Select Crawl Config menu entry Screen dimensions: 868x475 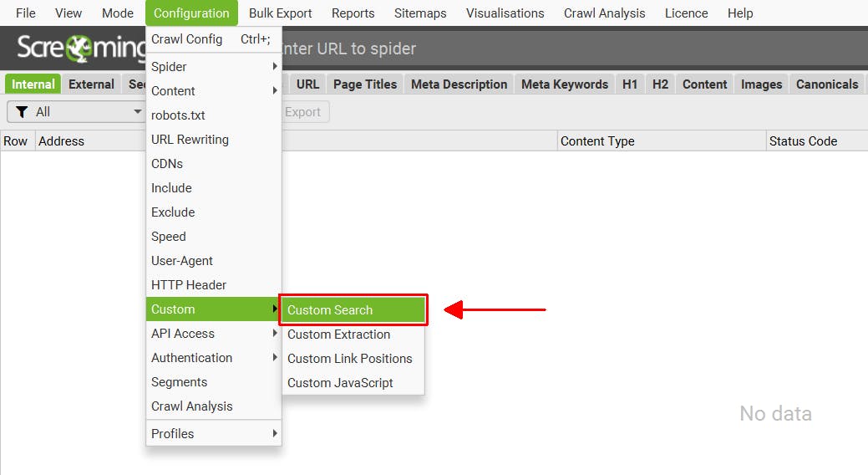[214, 39]
